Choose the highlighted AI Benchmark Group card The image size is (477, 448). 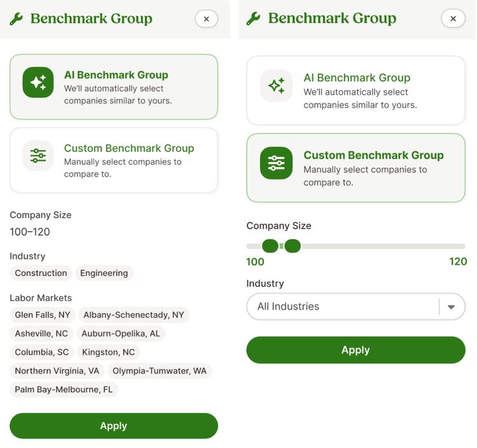[114, 87]
